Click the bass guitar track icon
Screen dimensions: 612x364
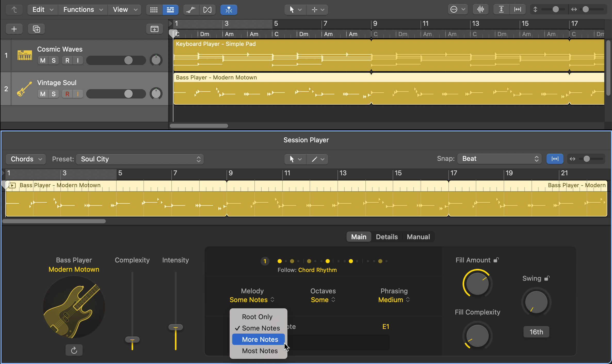(x=25, y=89)
